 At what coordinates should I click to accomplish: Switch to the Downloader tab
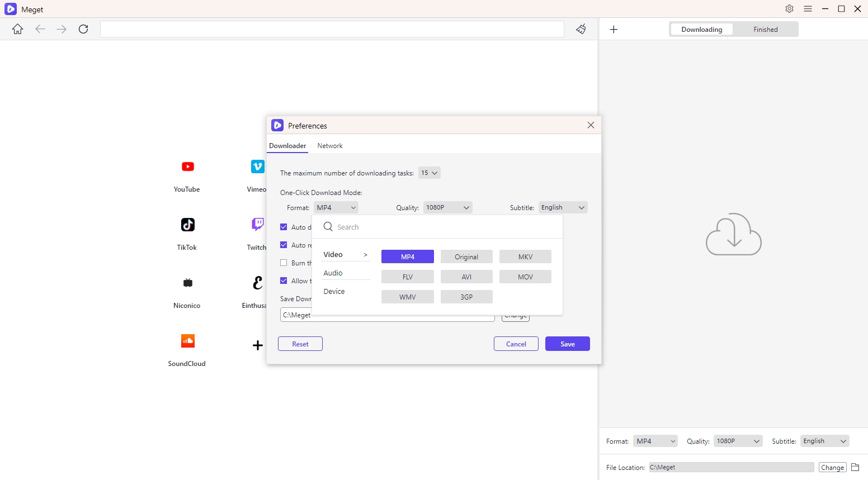pyautogui.click(x=287, y=146)
